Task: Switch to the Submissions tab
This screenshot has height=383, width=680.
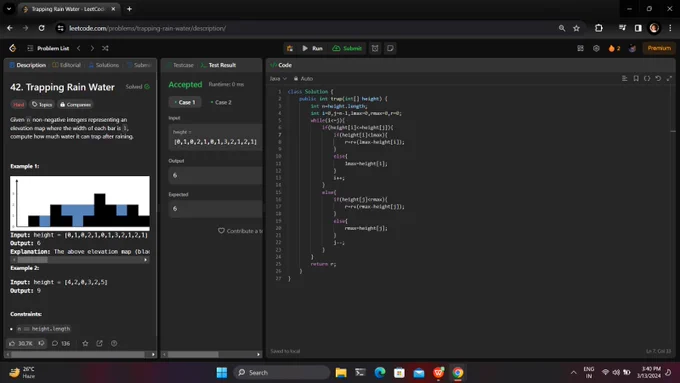Action: (x=139, y=65)
